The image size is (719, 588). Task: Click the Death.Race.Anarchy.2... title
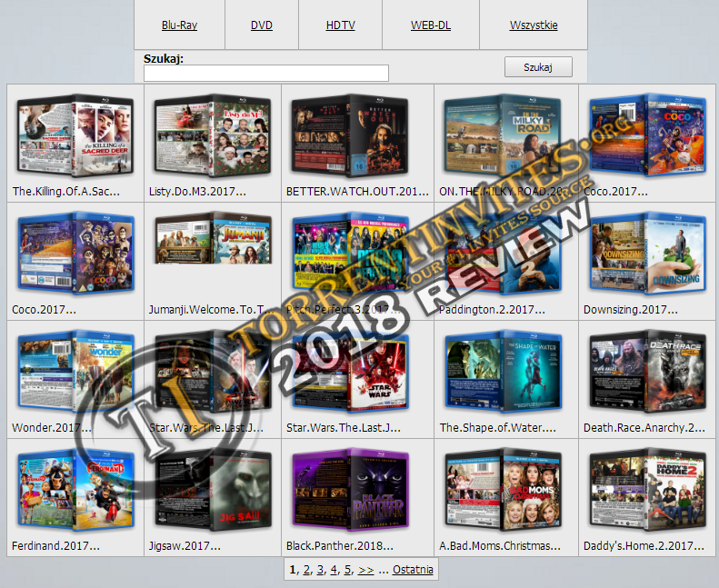point(644,428)
